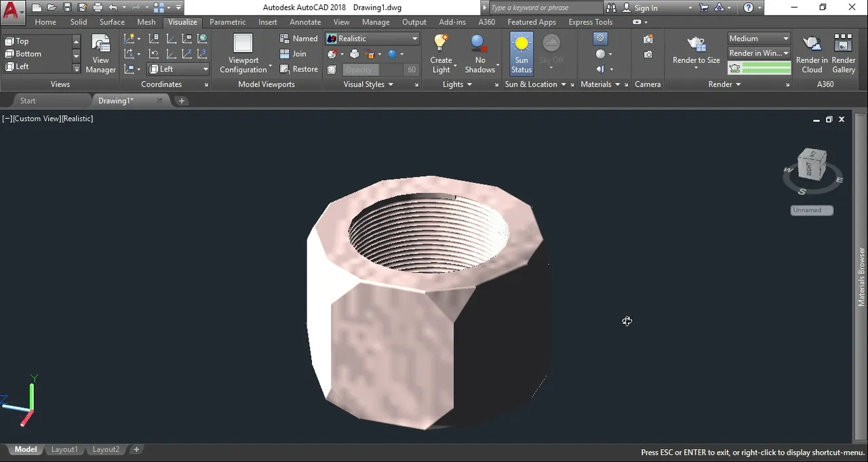Image resolution: width=868 pixels, height=462 pixels.
Task: Open Viewport Configuration
Action: [243, 54]
